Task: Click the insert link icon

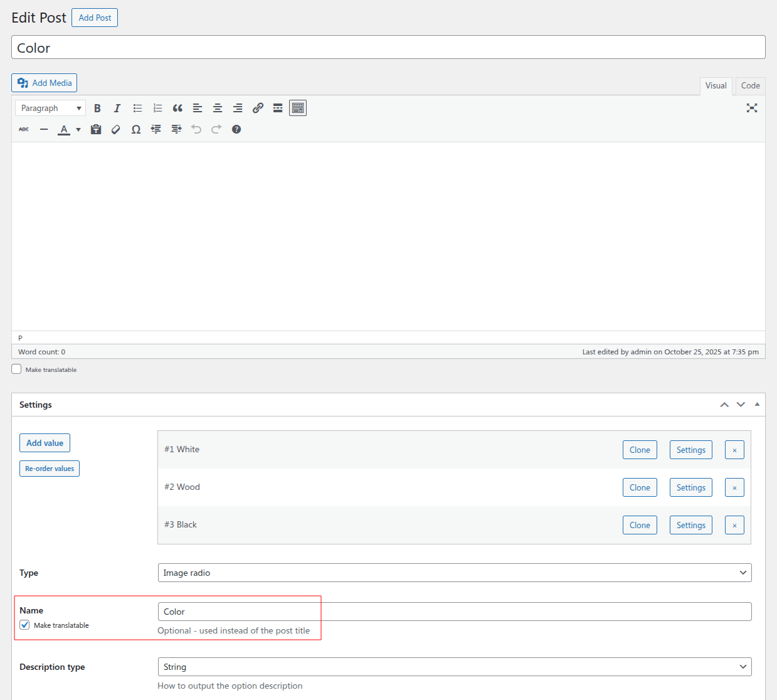Action: pos(258,109)
